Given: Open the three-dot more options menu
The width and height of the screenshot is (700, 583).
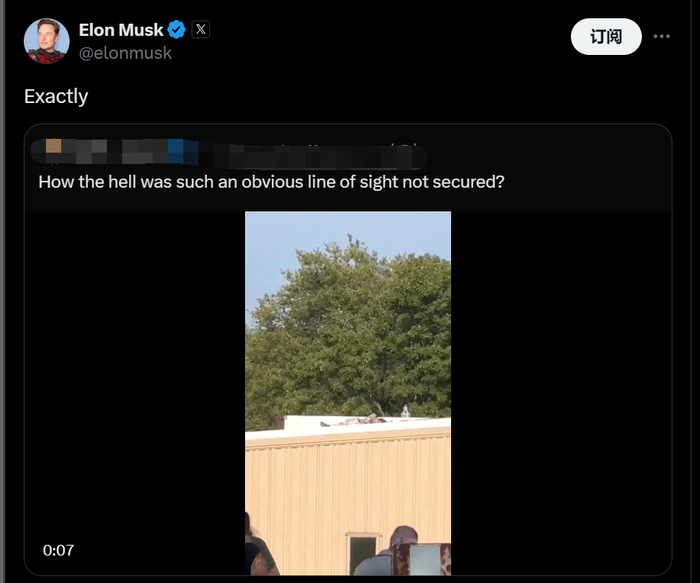Looking at the screenshot, I should point(661,37).
